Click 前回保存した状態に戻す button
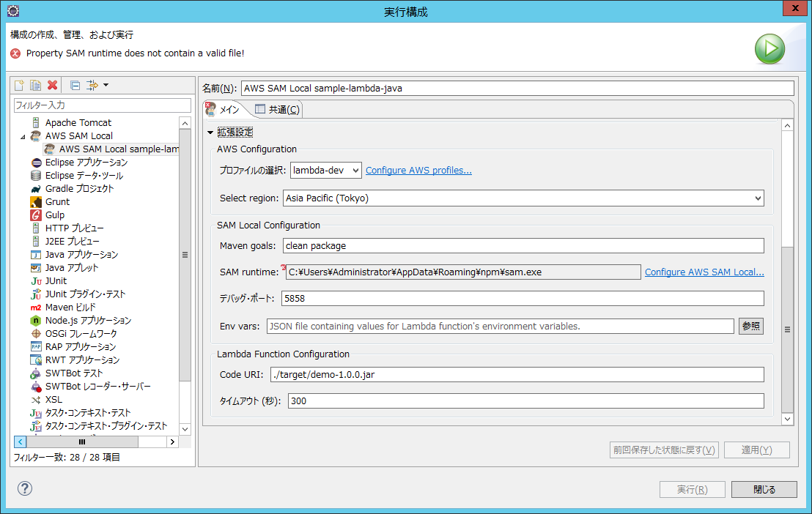This screenshot has width=812, height=514. click(x=664, y=450)
